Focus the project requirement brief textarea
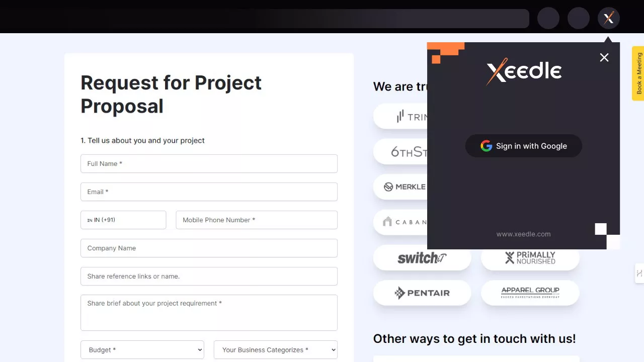This screenshot has height=362, width=644. (x=209, y=313)
